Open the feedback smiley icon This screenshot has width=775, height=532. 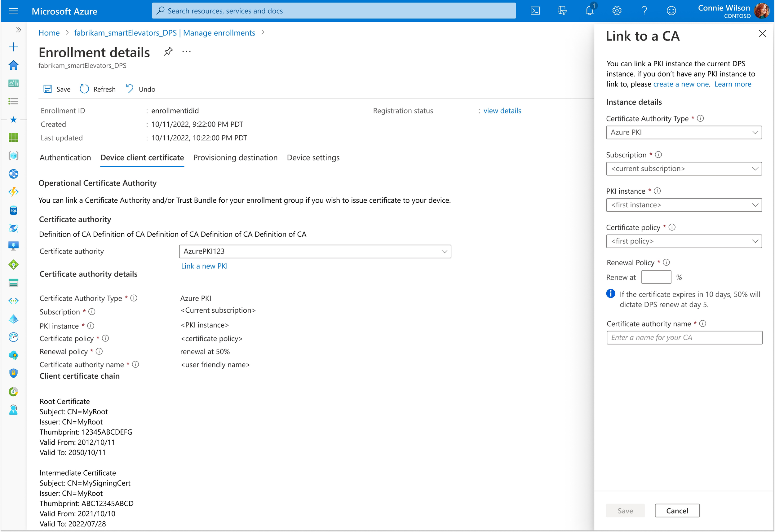(x=671, y=11)
